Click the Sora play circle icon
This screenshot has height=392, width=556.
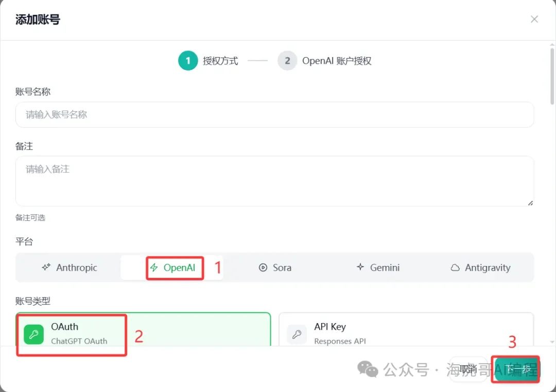(x=263, y=268)
